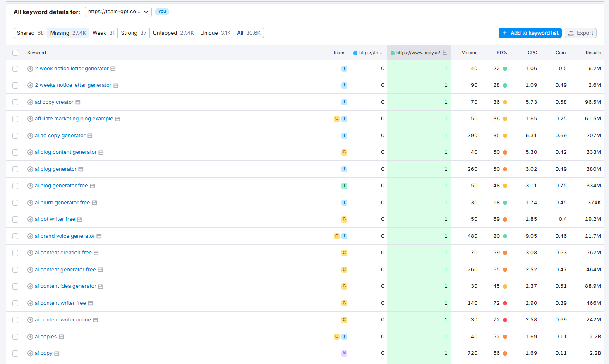This screenshot has height=364, width=609.
Task: Click the Transactional intent badge for 'ai blog generator free'
Action: pyautogui.click(x=344, y=186)
